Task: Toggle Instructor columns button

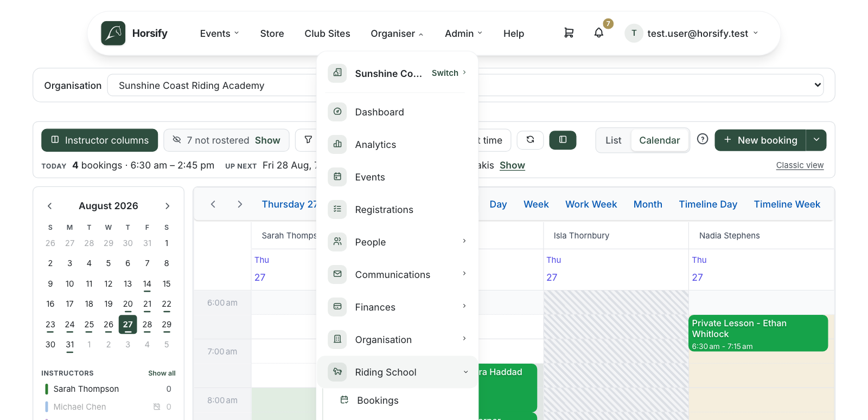Action: tap(100, 140)
